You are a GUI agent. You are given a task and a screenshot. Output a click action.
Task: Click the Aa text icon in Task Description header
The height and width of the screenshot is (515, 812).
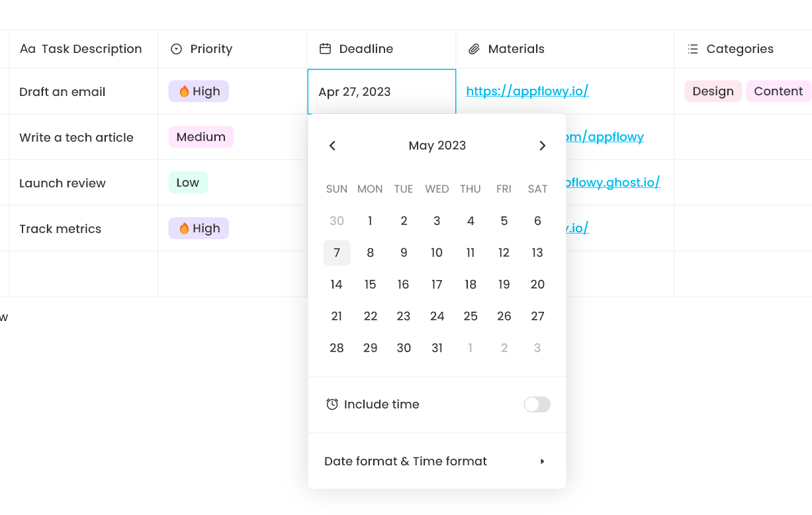click(x=28, y=49)
